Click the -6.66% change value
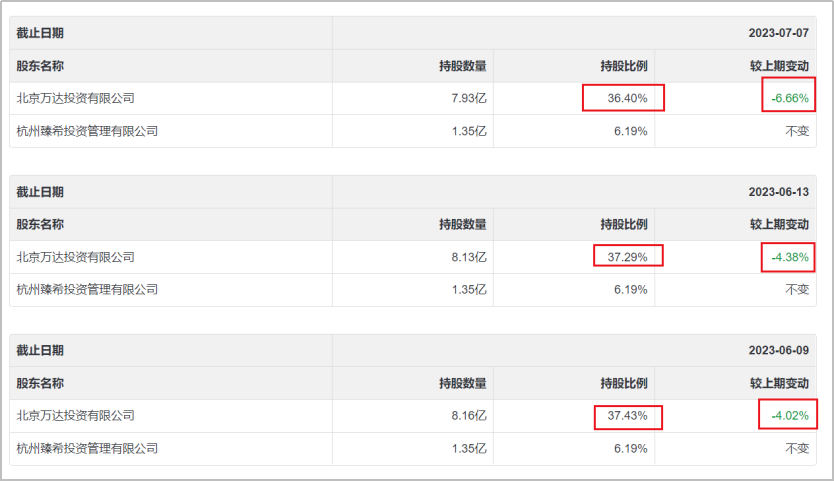This screenshot has height=481, width=834. [790, 98]
